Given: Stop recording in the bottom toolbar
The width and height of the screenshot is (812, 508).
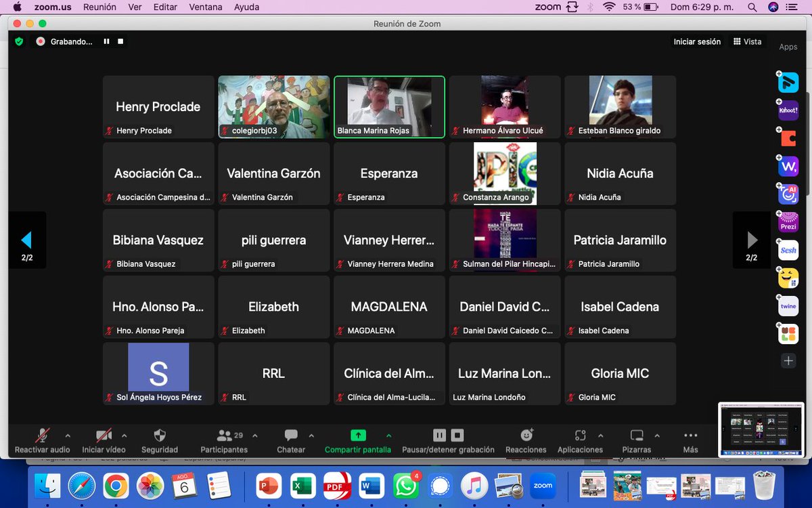Looking at the screenshot, I should [x=457, y=435].
